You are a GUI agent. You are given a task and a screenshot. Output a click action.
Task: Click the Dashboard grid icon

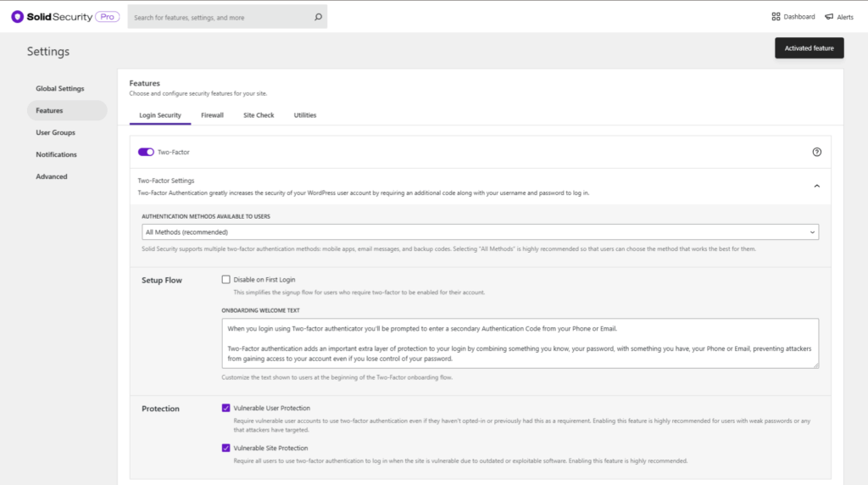click(776, 16)
